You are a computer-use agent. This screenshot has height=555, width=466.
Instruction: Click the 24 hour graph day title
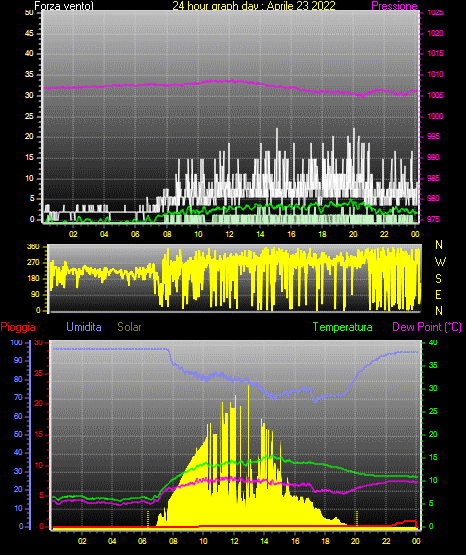click(254, 5)
